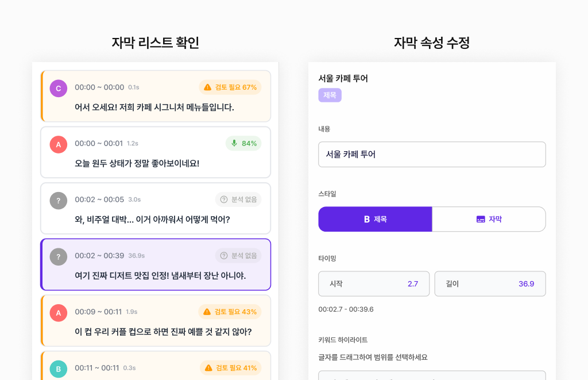Select subtitle 오늘 원두 상태가 정말 좋아보이네요!
Image resolution: width=588 pixels, height=380 pixels.
click(x=137, y=163)
